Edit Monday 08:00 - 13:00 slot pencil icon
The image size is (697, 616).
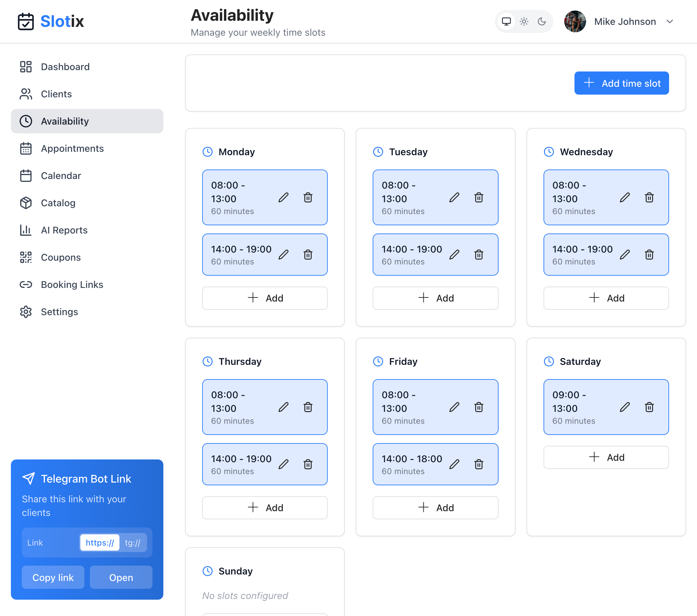click(283, 197)
